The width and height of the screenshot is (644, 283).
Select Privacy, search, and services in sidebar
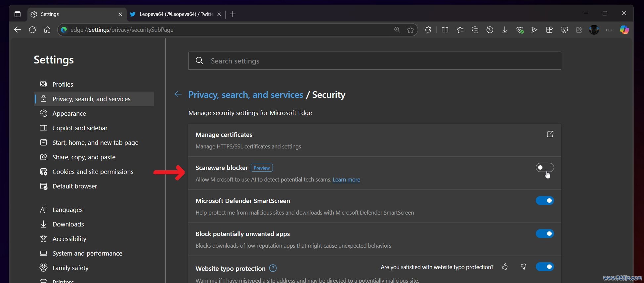(x=94, y=99)
